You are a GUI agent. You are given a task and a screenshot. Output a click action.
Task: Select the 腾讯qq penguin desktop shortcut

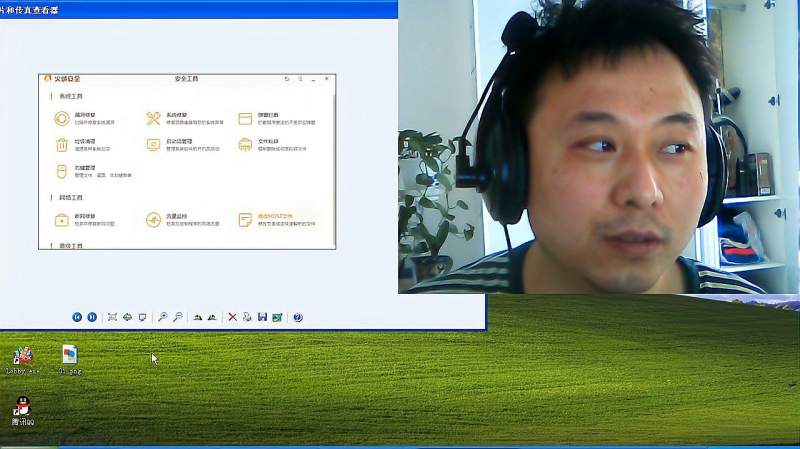pyautogui.click(x=22, y=411)
